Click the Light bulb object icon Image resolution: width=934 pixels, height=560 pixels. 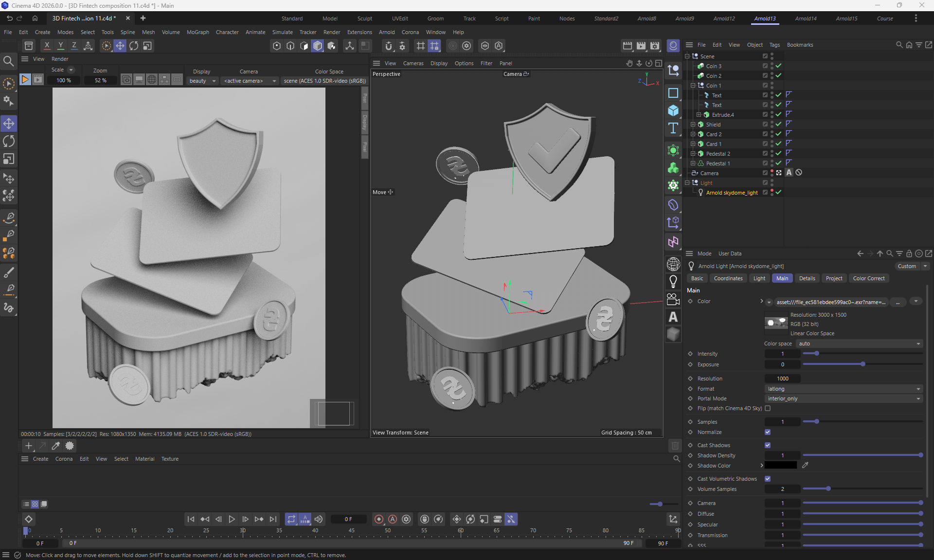(673, 281)
